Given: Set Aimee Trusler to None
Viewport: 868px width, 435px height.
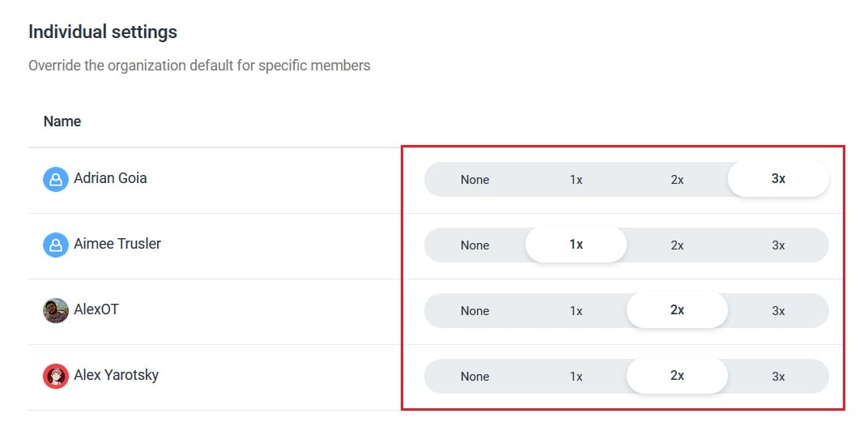Looking at the screenshot, I should tap(475, 245).
